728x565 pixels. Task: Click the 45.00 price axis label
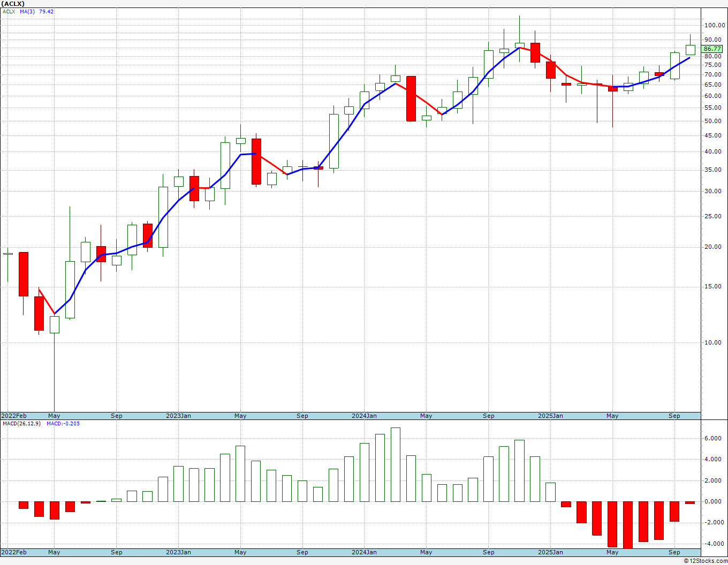pos(713,135)
